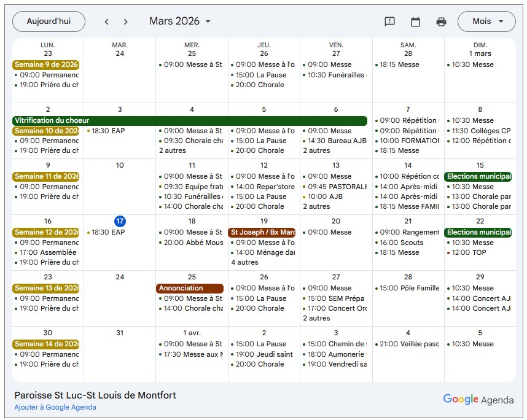Screen dimensions: 527x420
Task: Print the calendar with printer icon
Action: click(x=441, y=21)
